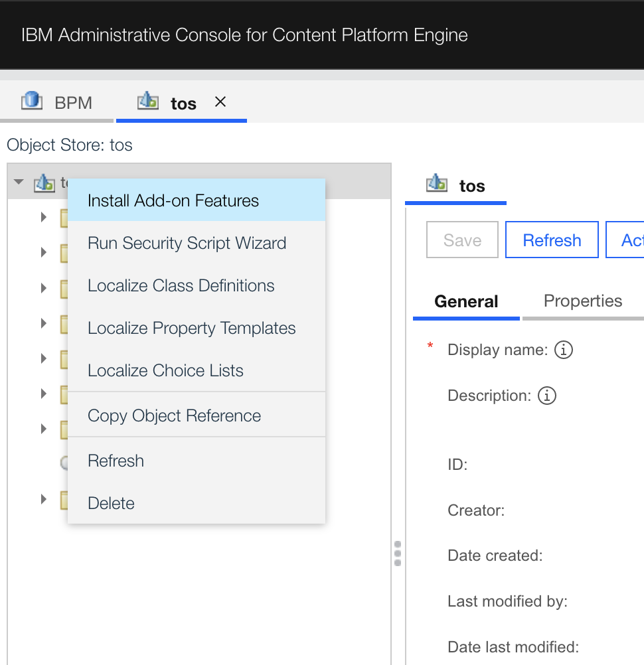Switch to the Properties tab

[582, 301]
